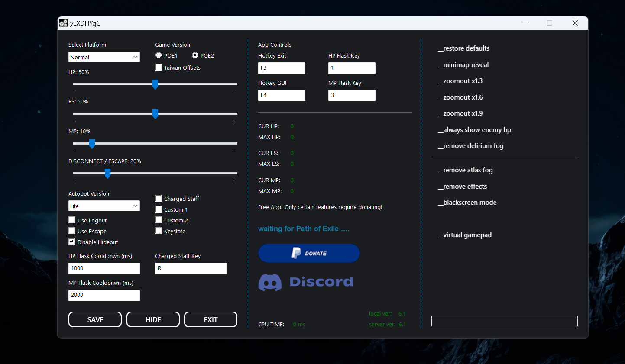Choose the minimap reveal option

click(x=463, y=65)
